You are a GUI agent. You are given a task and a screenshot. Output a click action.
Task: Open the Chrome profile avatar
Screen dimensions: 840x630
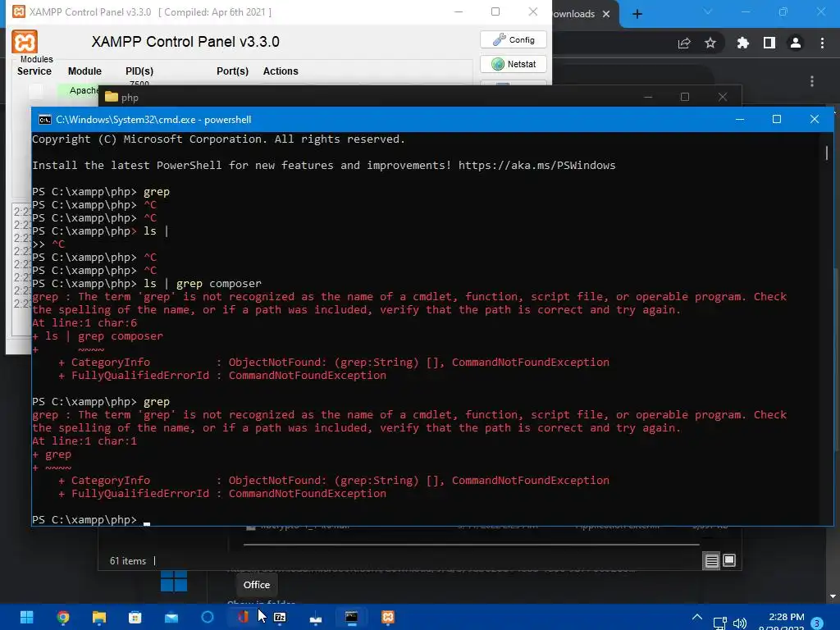pyautogui.click(x=796, y=43)
